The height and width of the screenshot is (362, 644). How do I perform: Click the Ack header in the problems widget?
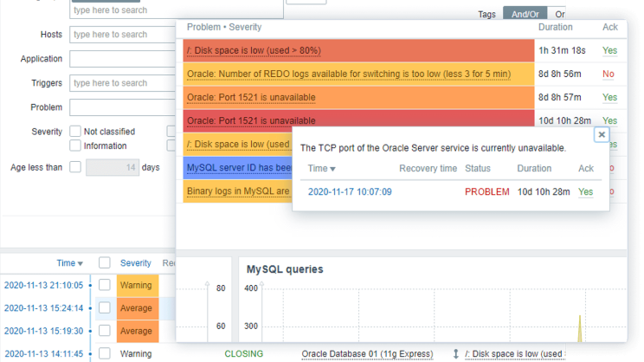[x=610, y=27]
